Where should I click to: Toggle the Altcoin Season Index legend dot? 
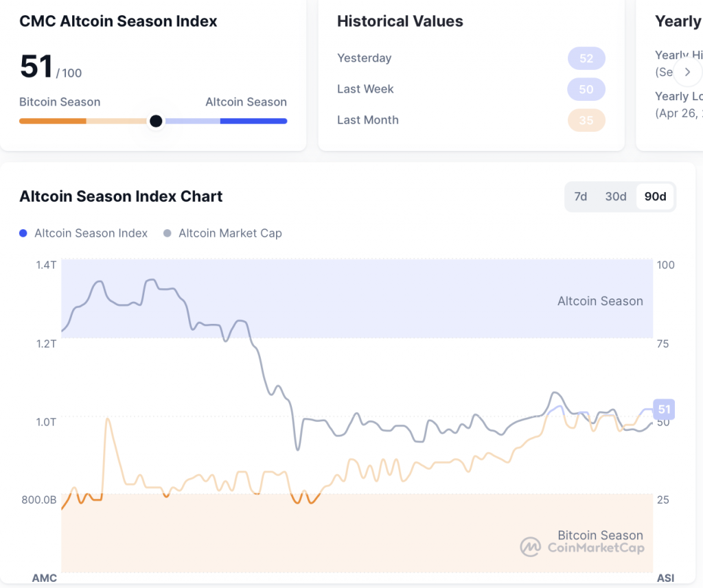coord(24,233)
